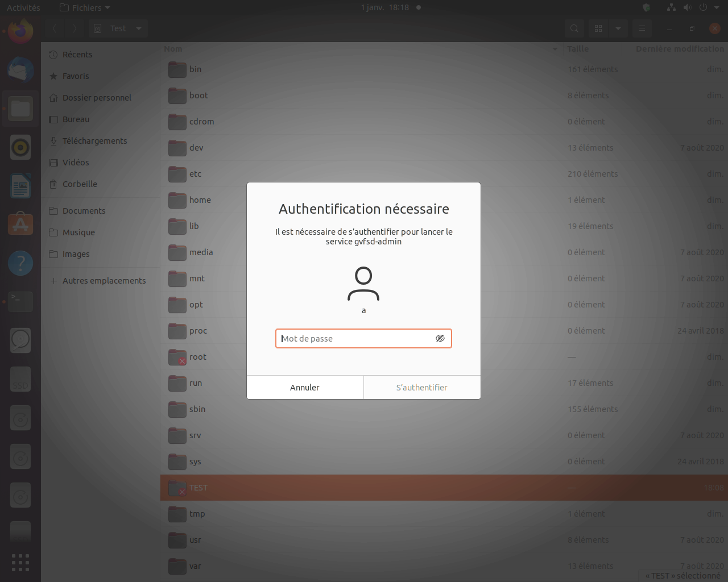Open Téléchargements in the sidebar

click(x=101, y=141)
